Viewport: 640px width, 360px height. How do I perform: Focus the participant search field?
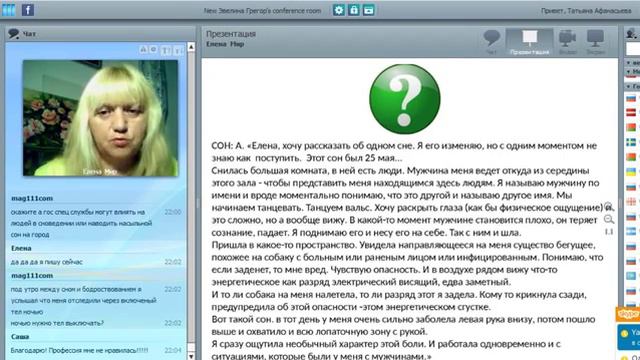[633, 49]
